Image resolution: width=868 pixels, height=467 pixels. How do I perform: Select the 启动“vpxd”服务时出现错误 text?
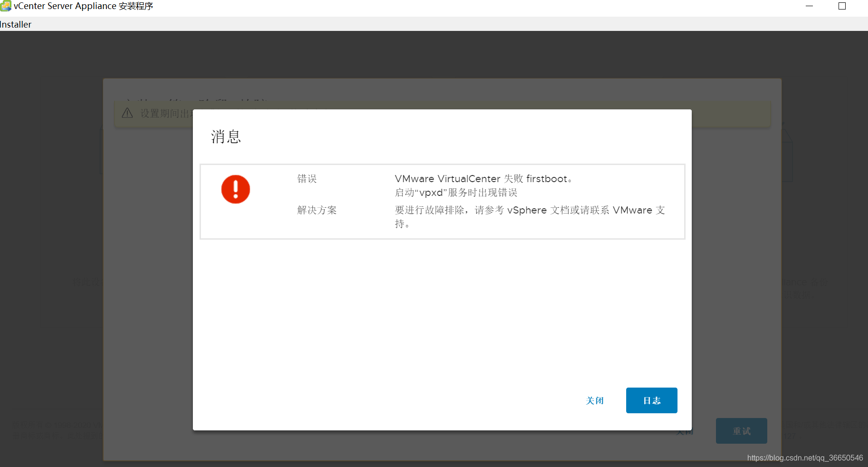tap(456, 193)
